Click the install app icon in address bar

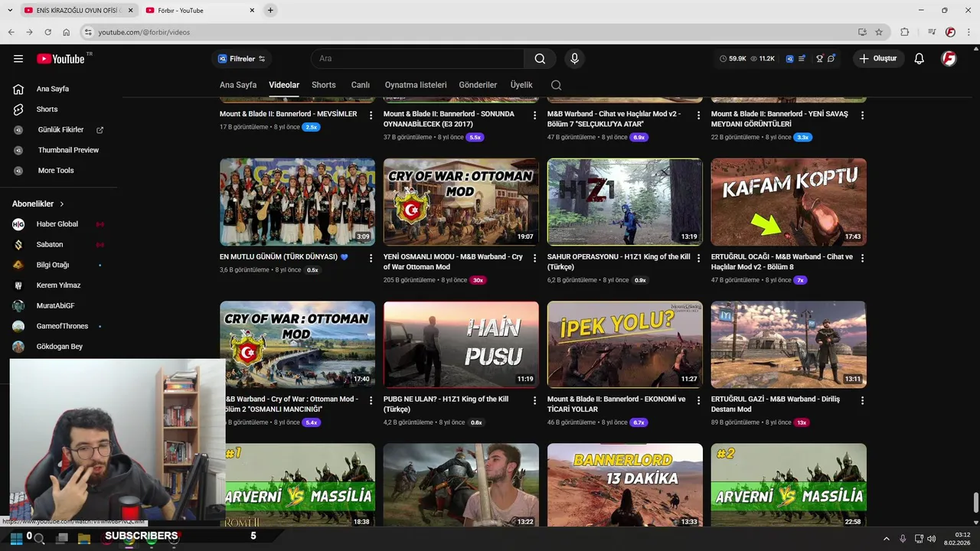point(862,32)
